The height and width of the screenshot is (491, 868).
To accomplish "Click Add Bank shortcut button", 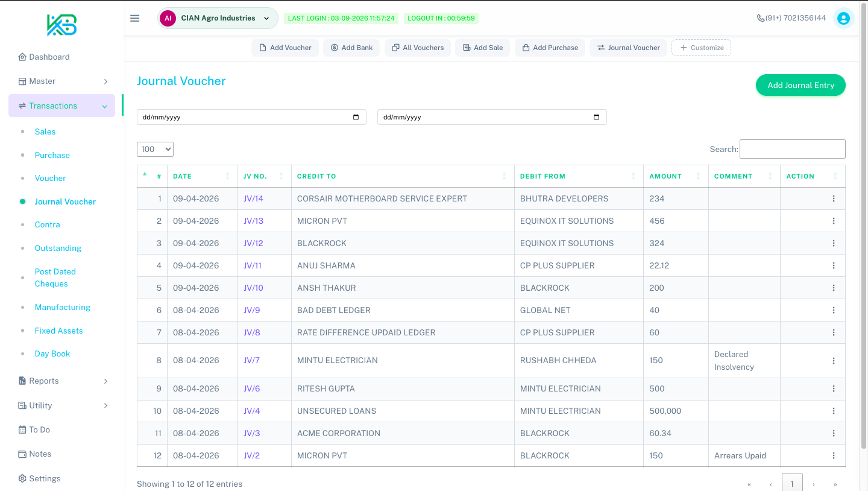I will tap(351, 48).
